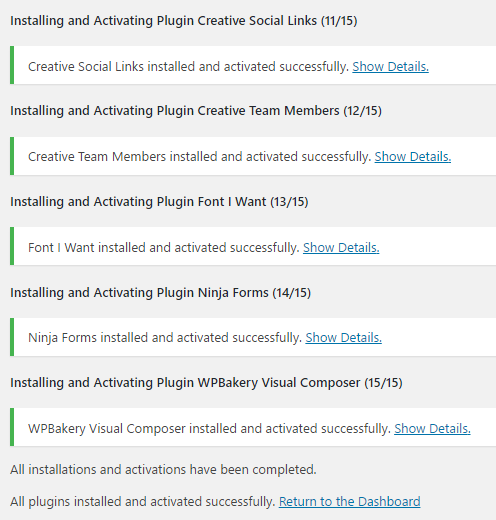
Task: Click the green bar beside Ninja Forms notice
Action: (x=12, y=337)
